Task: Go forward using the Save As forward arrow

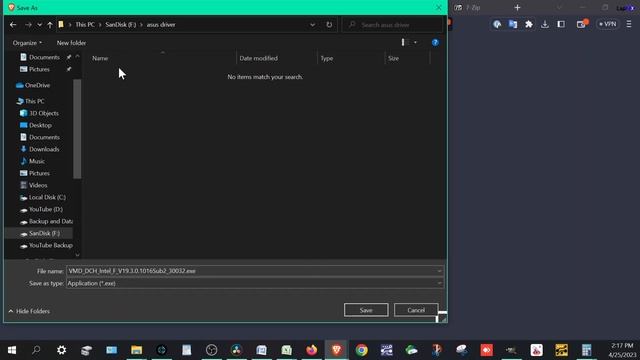Action: pyautogui.click(x=28, y=25)
